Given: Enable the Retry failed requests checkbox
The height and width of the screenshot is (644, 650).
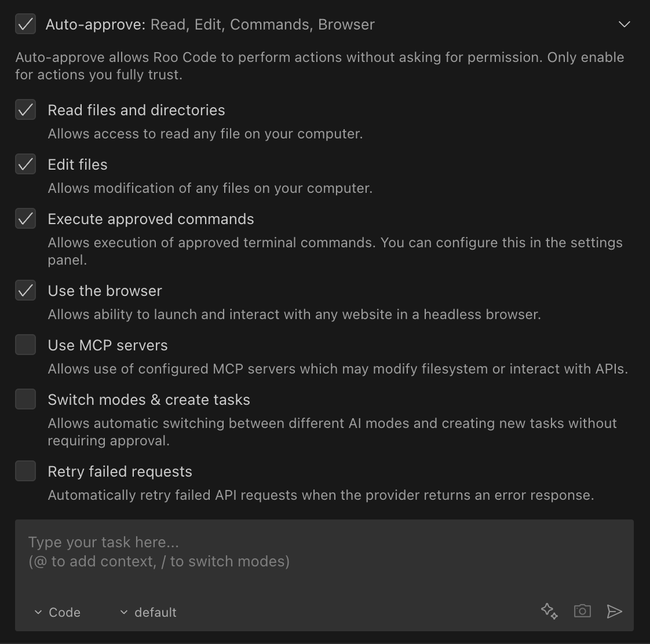Looking at the screenshot, I should [x=25, y=471].
